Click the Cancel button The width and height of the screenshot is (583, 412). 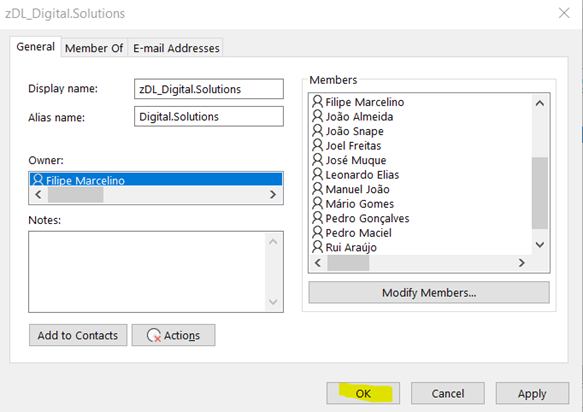click(448, 393)
